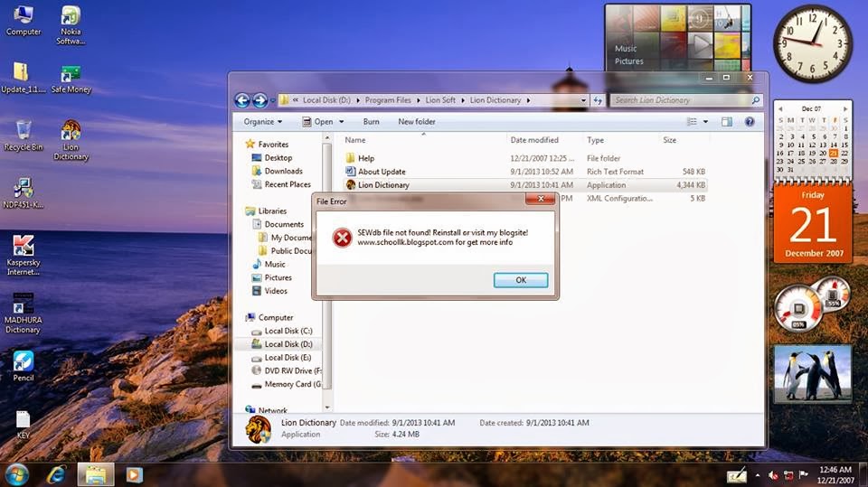Sort files by Size column
Viewport: 868px width, 487px height.
click(669, 140)
